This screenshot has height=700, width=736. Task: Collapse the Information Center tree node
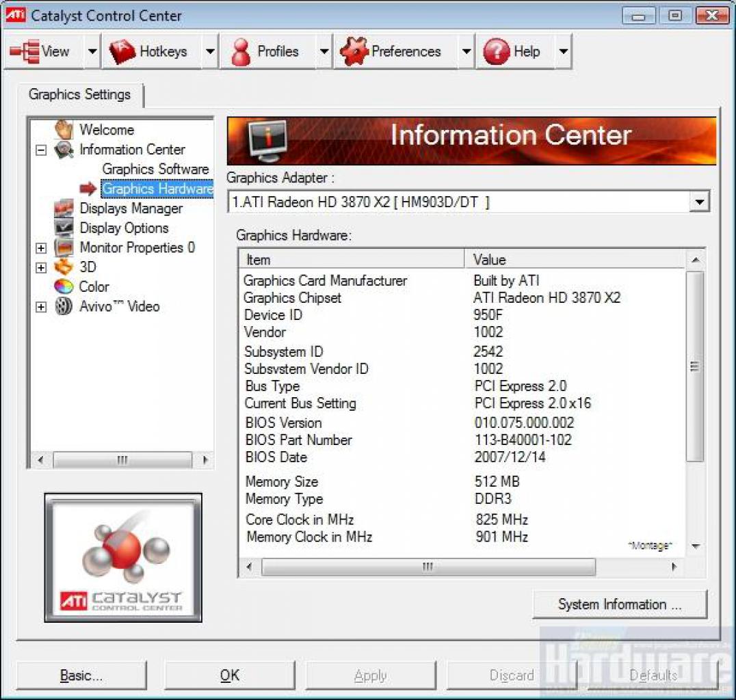41,150
